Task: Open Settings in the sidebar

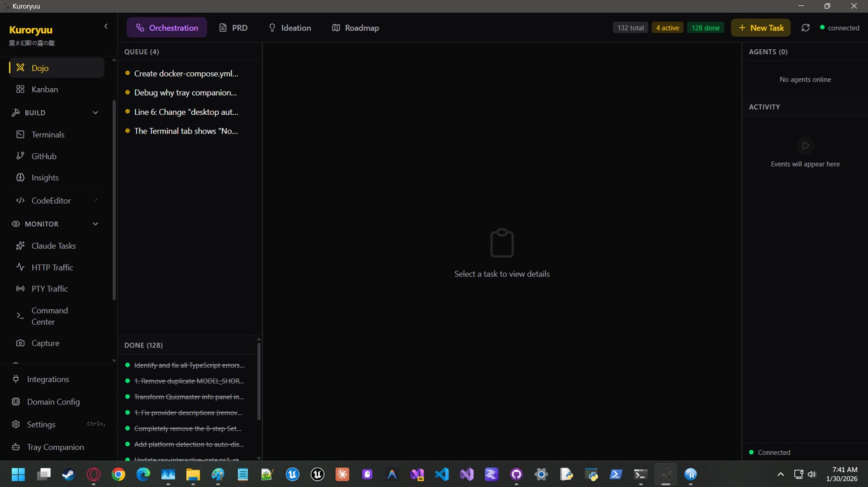Action: pos(41,424)
